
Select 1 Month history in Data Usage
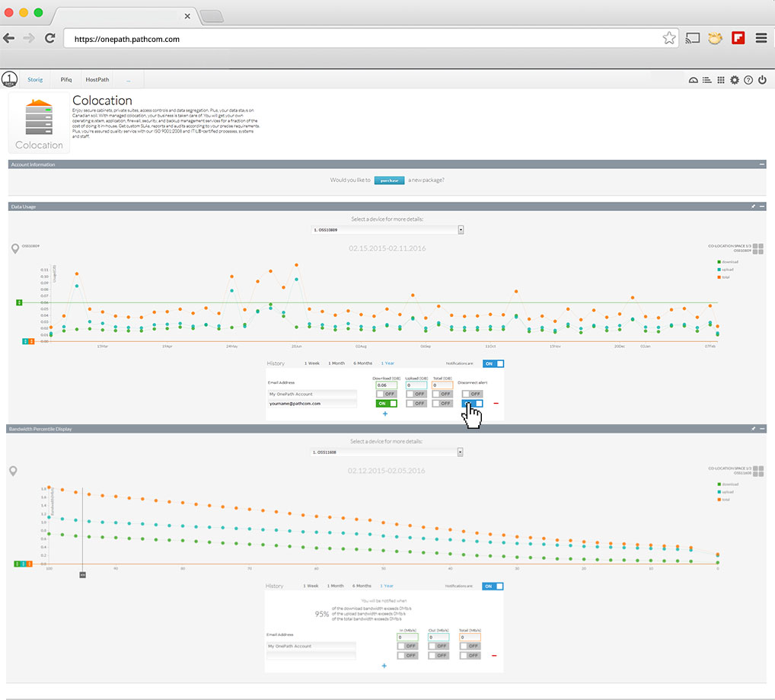pos(336,363)
